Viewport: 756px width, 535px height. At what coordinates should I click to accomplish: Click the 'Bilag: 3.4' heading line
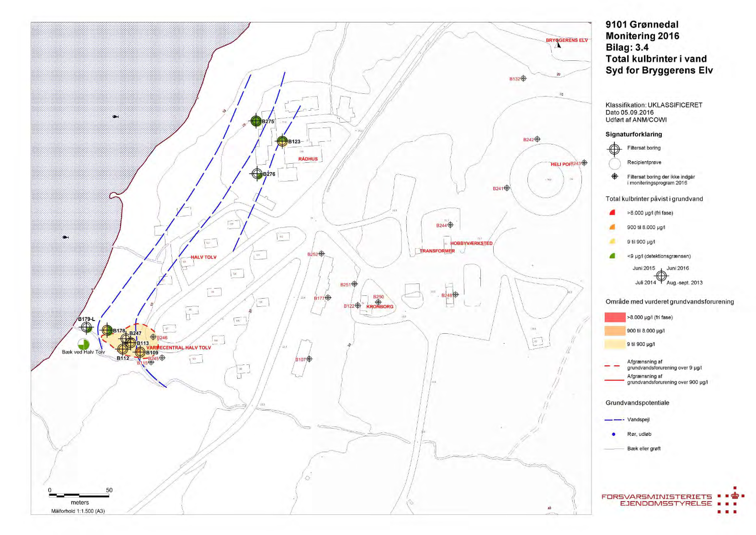pyautogui.click(x=627, y=48)
